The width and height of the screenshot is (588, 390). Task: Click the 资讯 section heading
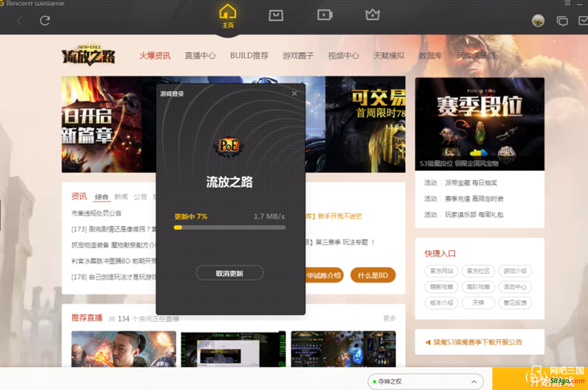click(x=79, y=196)
